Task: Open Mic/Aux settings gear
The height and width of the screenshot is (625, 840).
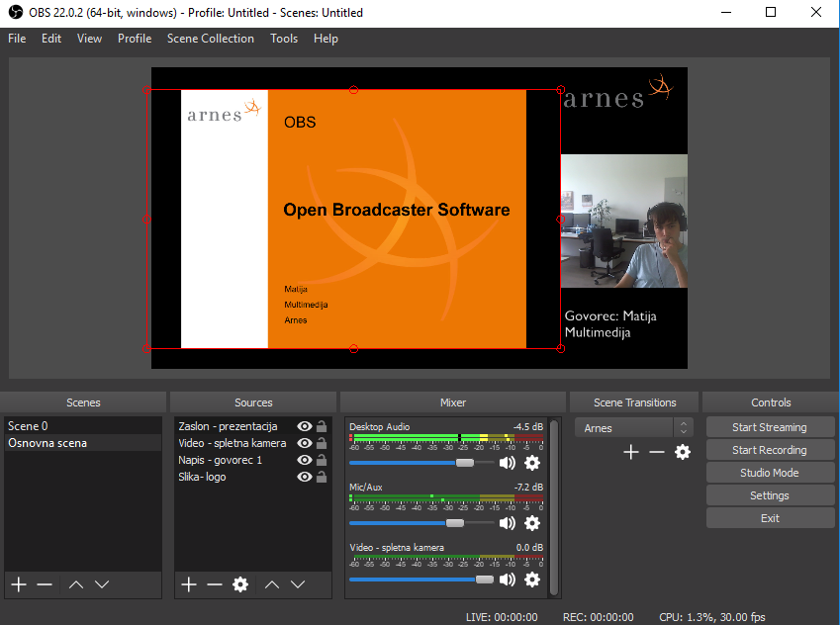Action: [x=532, y=523]
